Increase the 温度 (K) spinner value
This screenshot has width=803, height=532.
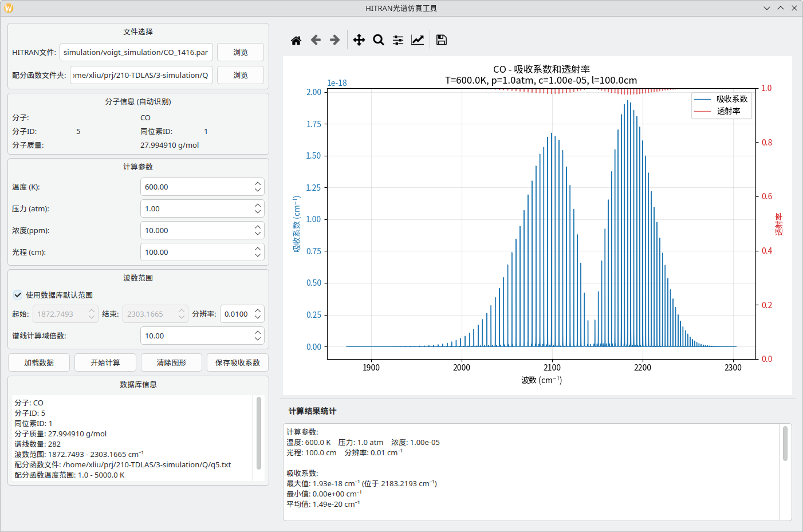[258, 184]
